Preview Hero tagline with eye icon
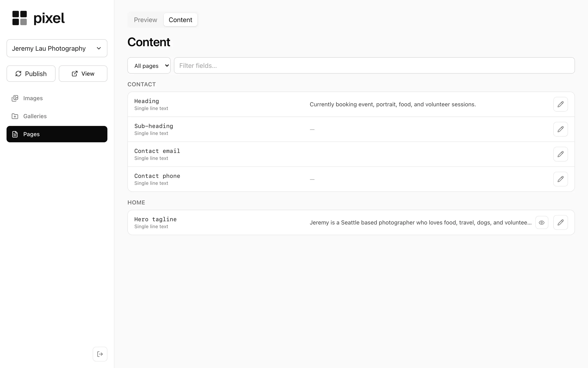The image size is (588, 368). coord(542,222)
